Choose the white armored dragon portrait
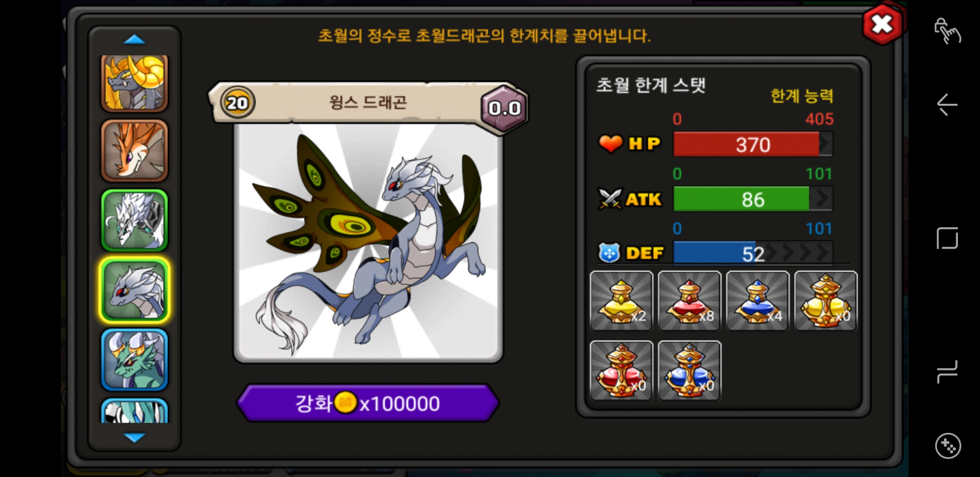Screen dimensions: 980x477 pos(135,220)
